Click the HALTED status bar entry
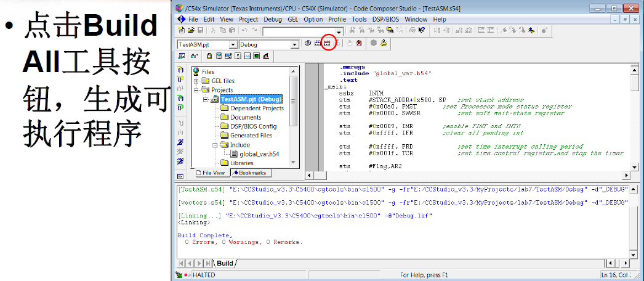The width and height of the screenshot is (644, 281). (204, 275)
